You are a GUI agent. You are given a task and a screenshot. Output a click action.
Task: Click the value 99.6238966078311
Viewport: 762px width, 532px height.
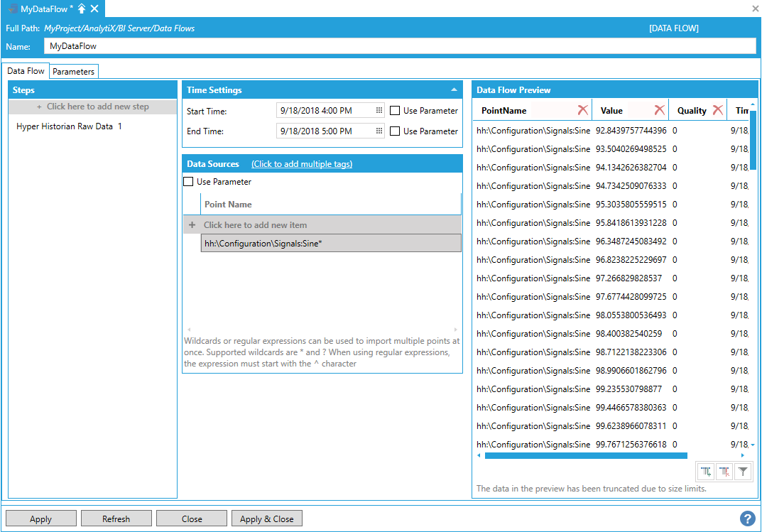tap(631, 425)
